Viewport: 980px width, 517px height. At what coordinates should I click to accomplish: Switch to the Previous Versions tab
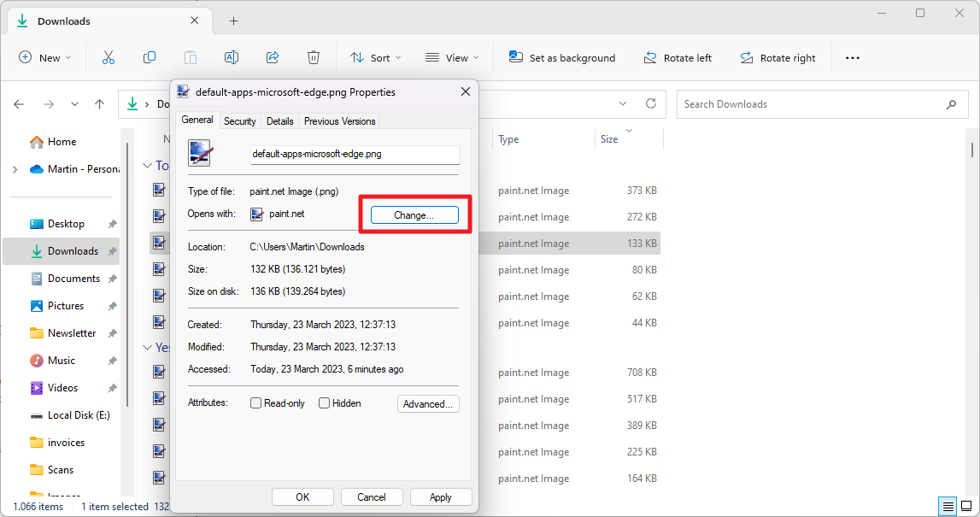coord(339,120)
